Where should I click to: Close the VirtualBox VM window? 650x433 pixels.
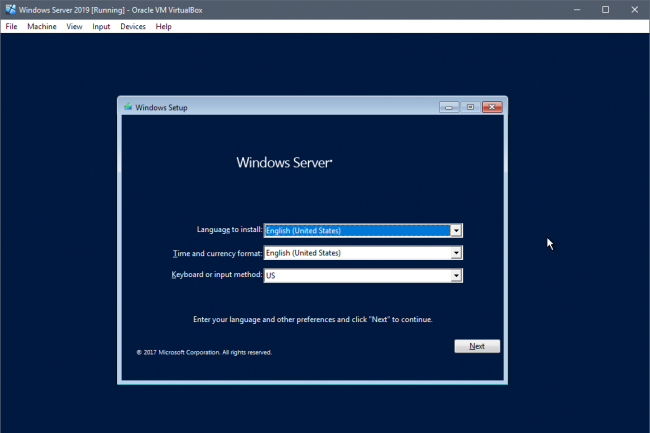(x=635, y=10)
